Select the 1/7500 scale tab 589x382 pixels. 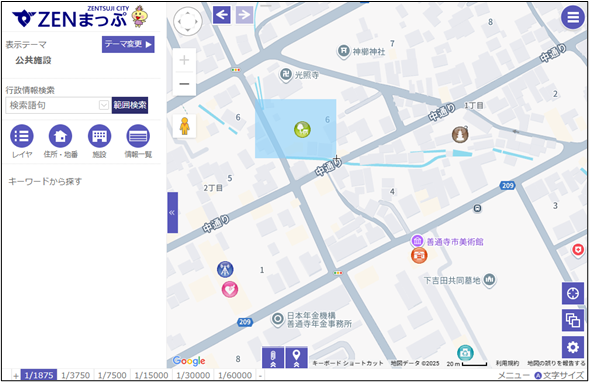pos(112,375)
